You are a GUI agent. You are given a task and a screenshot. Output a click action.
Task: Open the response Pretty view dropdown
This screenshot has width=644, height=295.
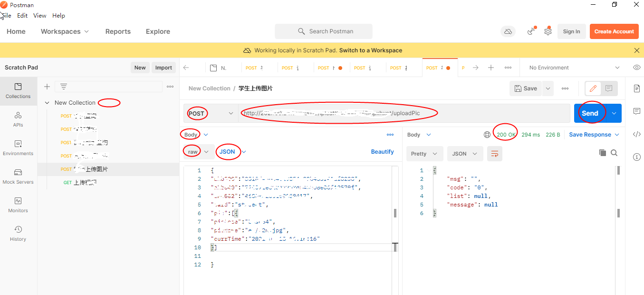click(x=424, y=154)
